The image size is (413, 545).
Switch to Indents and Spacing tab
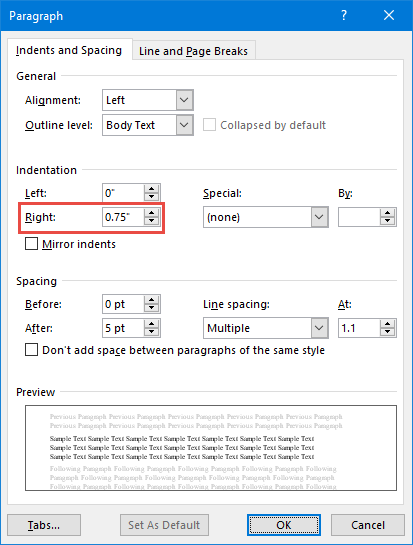pyautogui.click(x=69, y=50)
